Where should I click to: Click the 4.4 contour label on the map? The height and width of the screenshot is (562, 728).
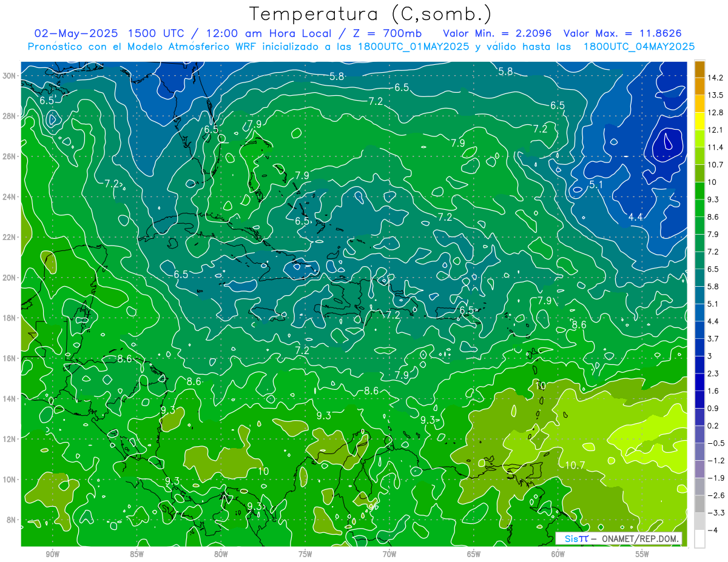pyautogui.click(x=636, y=217)
